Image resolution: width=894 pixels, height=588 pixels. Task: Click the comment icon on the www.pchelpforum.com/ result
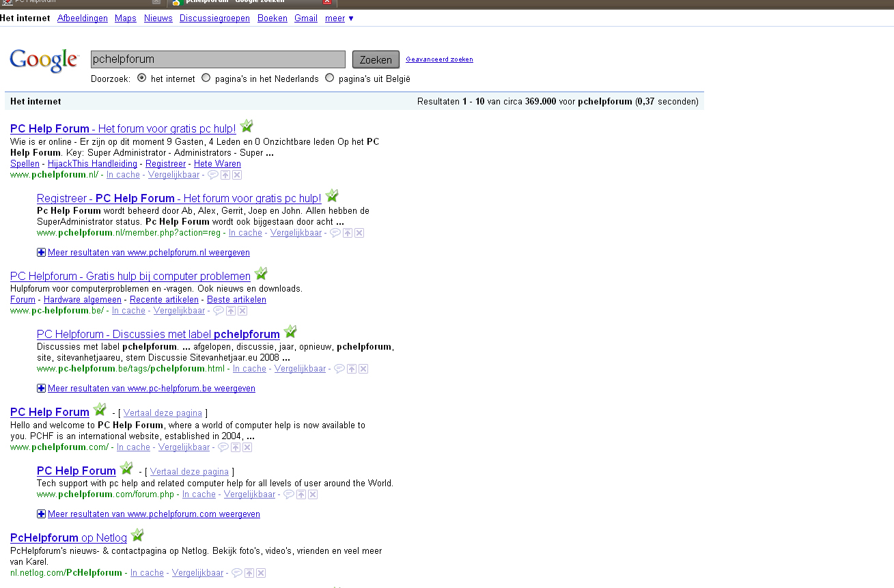tap(223, 447)
